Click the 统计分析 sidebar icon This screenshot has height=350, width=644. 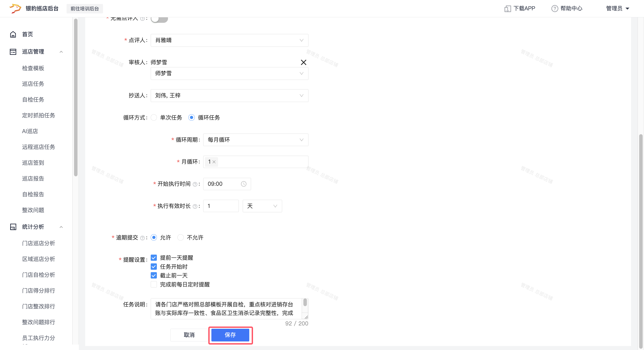pyautogui.click(x=13, y=227)
